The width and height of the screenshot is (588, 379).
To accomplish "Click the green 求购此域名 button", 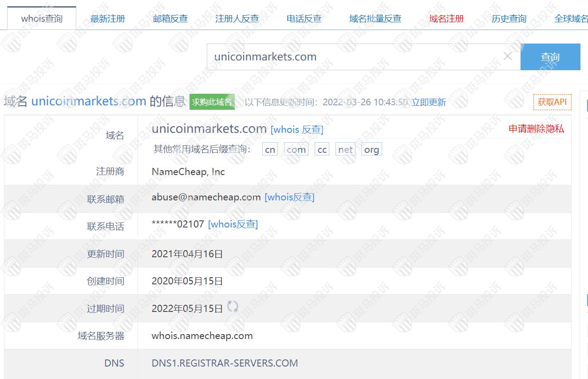I will [x=212, y=102].
